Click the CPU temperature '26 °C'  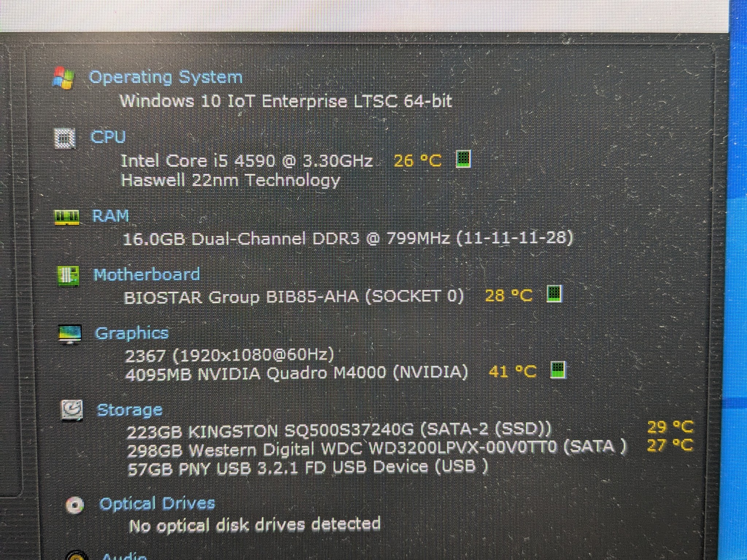coord(418,160)
